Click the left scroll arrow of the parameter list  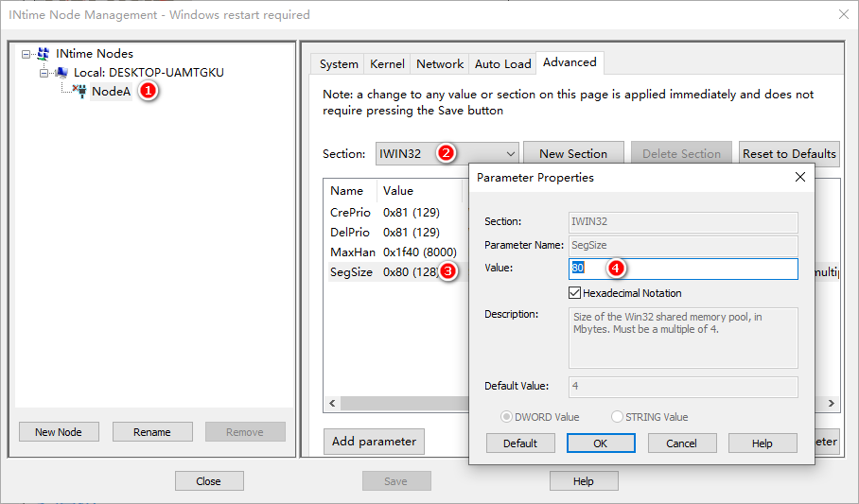pyautogui.click(x=332, y=403)
